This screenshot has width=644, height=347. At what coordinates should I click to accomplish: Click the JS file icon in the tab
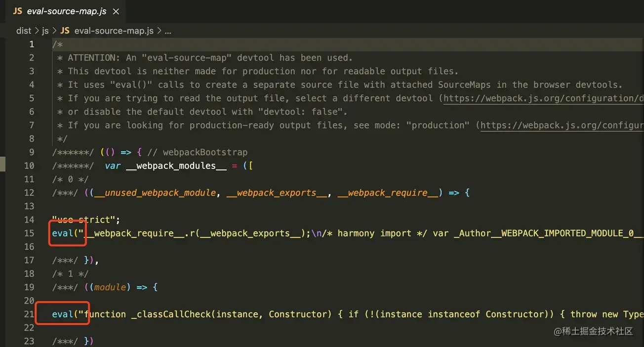pyautogui.click(x=18, y=11)
